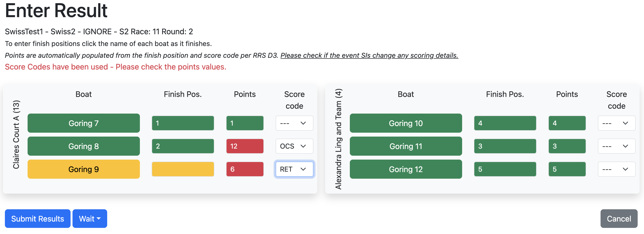The image size is (644, 234).
Task: Open the Wait dropdown menu
Action: pos(90,219)
